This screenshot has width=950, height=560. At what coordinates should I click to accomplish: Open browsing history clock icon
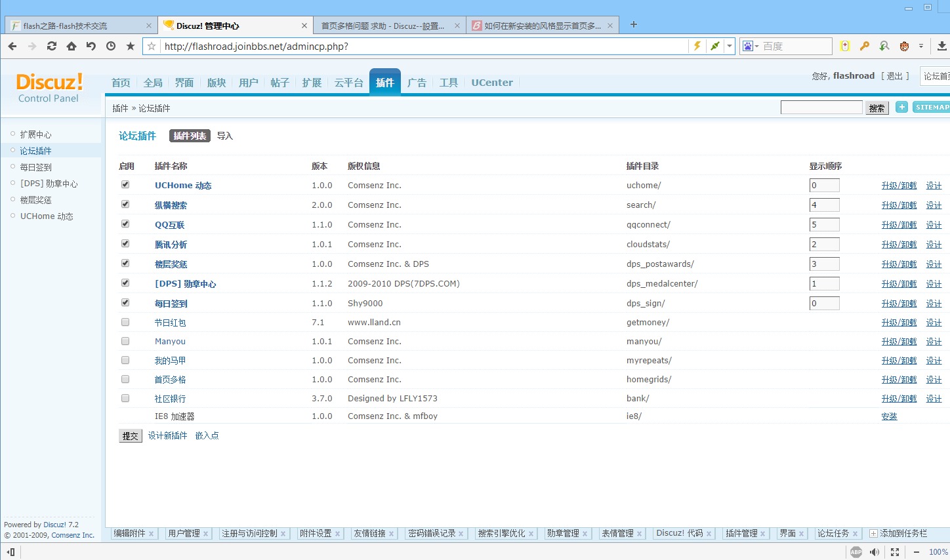(x=111, y=46)
